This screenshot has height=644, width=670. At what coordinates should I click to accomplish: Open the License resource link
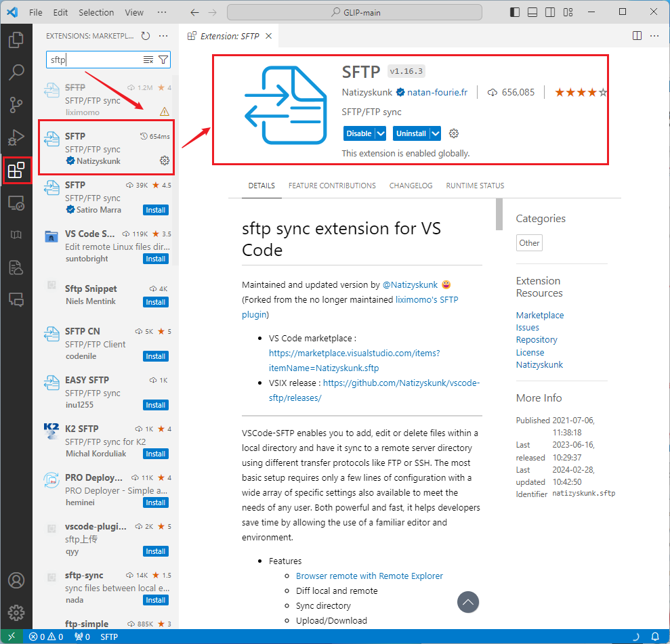(530, 352)
